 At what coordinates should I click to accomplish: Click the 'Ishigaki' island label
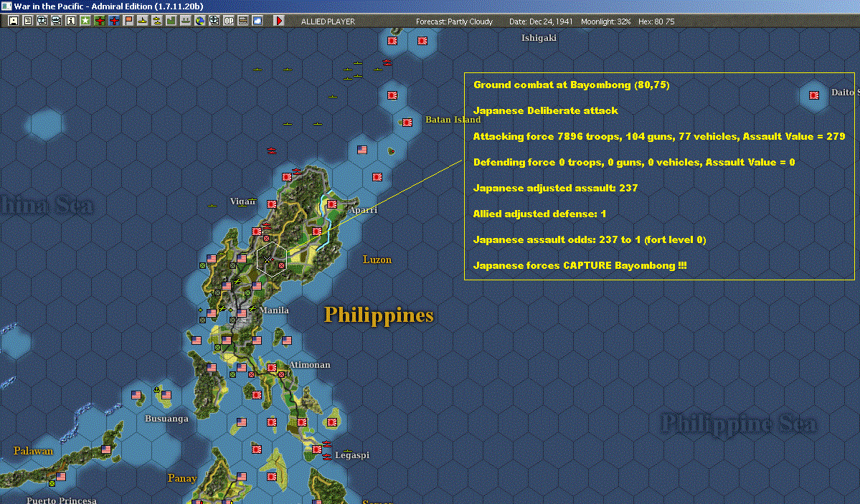coord(539,38)
